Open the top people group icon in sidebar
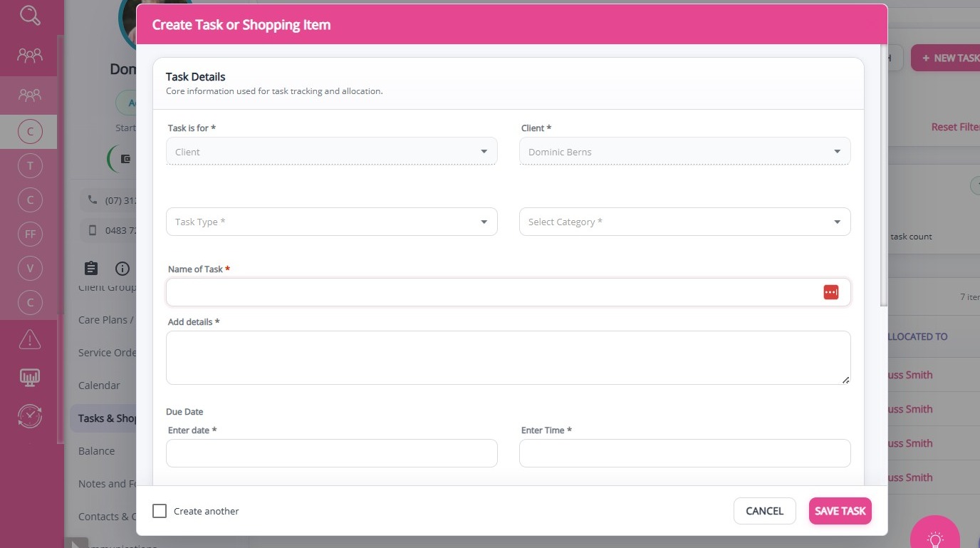980x548 pixels. pyautogui.click(x=30, y=55)
